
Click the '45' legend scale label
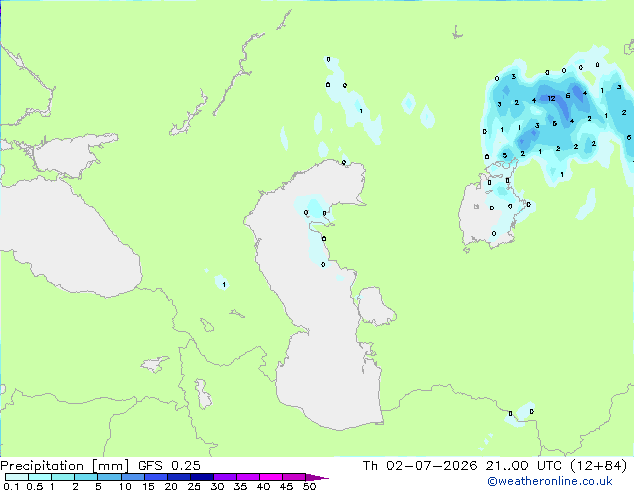(286, 486)
